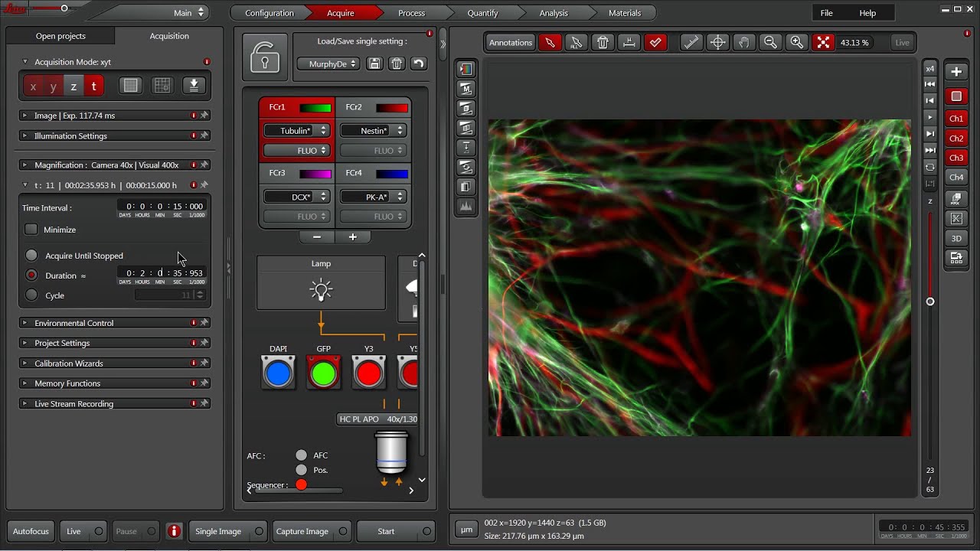Select the Acquire Until Stopped option
The image size is (980, 551).
[31, 256]
